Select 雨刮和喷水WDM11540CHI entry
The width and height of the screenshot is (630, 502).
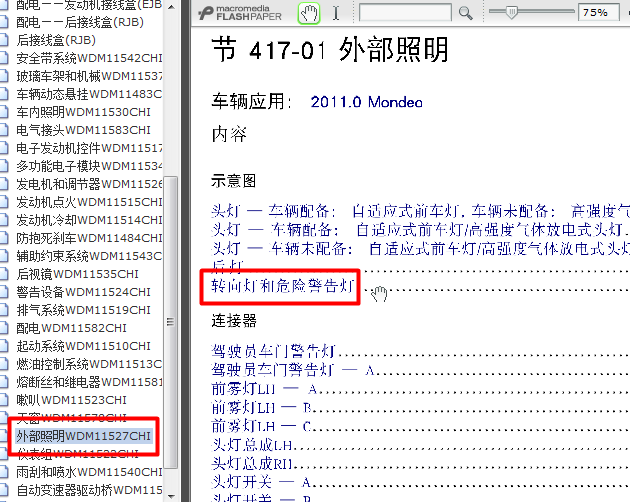pos(89,472)
